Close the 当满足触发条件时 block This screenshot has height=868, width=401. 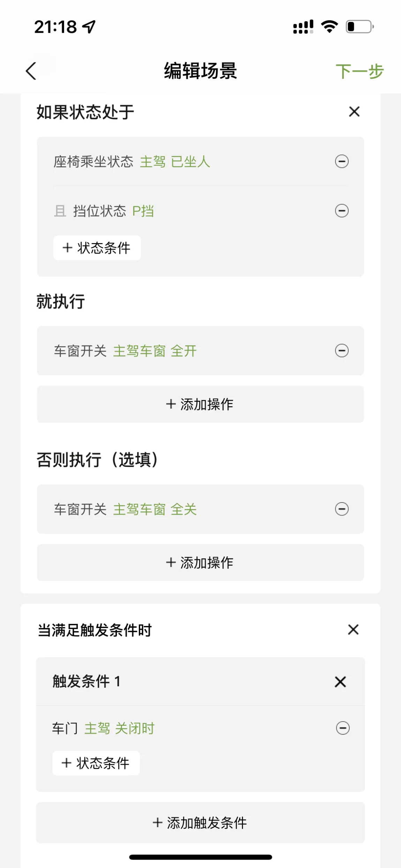(353, 630)
